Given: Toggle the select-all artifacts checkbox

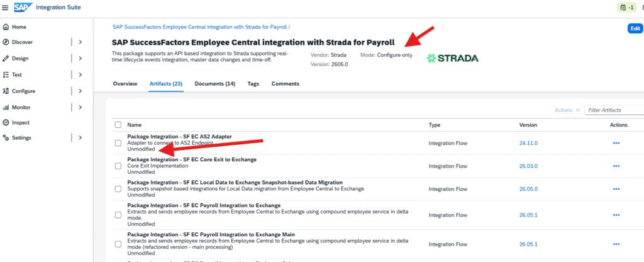Looking at the screenshot, I should point(118,125).
